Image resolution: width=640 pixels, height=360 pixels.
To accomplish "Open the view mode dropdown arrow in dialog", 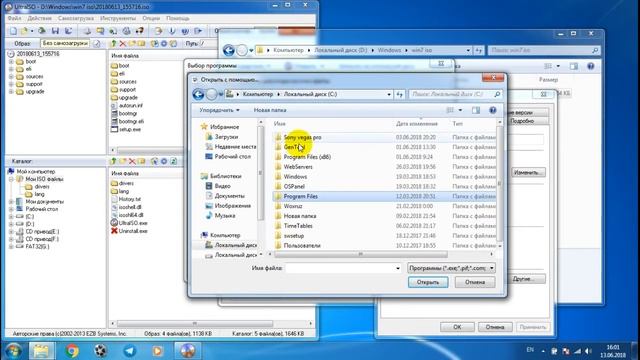I will click(460, 110).
